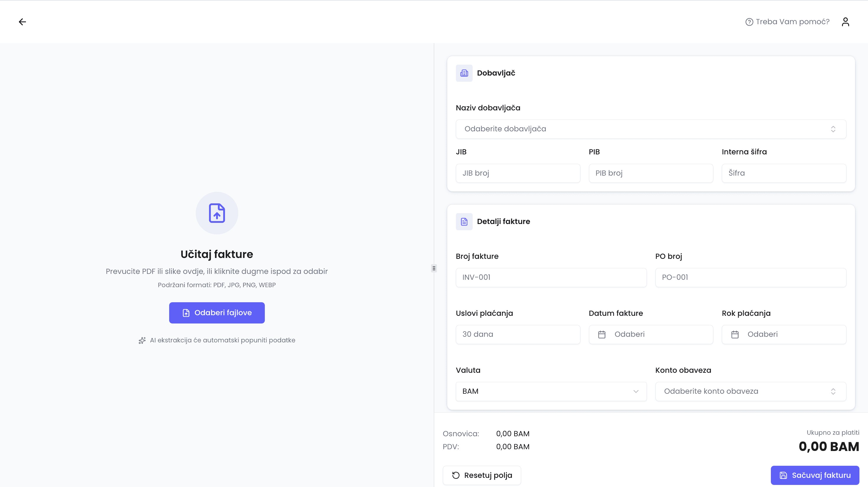
Task: Click the calendar icon in Rok plaćanja
Action: pos(735,334)
